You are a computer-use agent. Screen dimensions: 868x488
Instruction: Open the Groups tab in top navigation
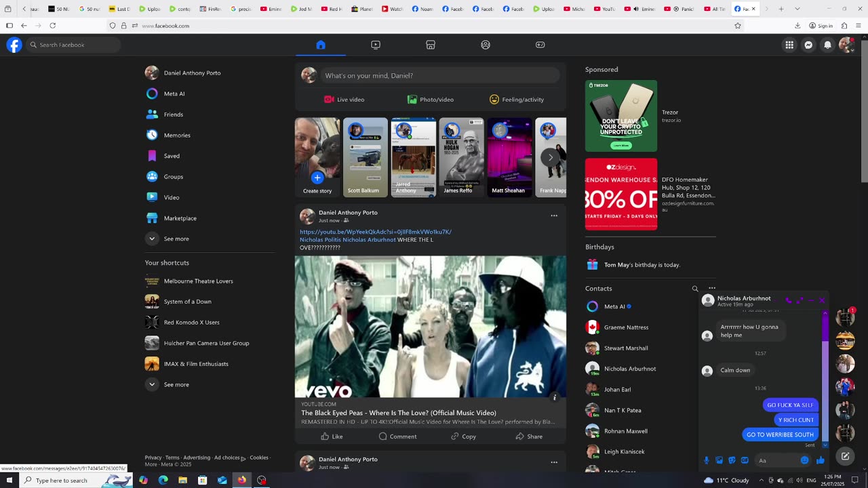(x=486, y=45)
